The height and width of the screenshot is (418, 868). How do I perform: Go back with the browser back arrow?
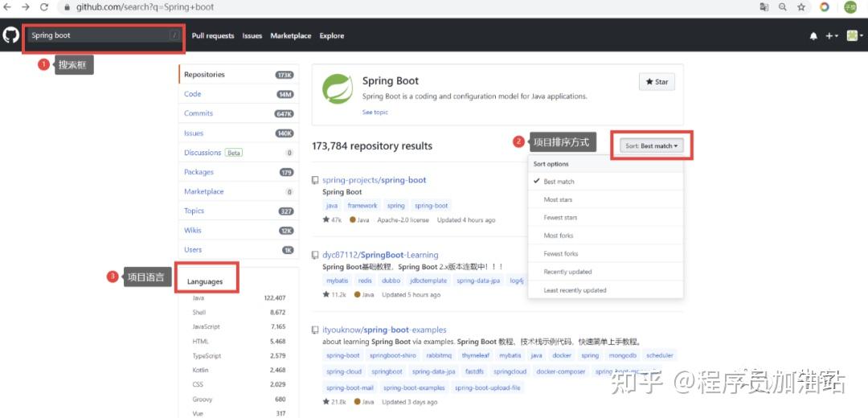7,7
